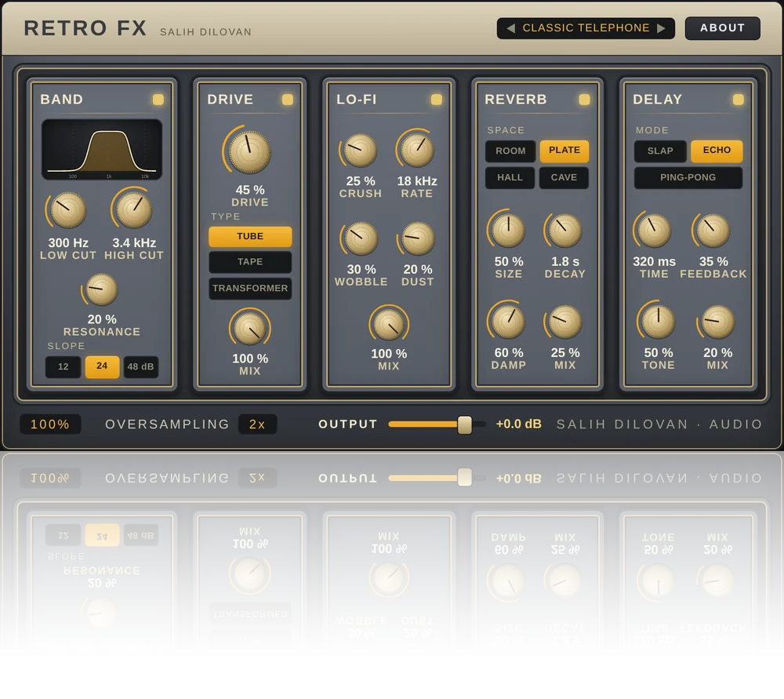
Task: Open the ABOUT dialog
Action: (x=723, y=28)
